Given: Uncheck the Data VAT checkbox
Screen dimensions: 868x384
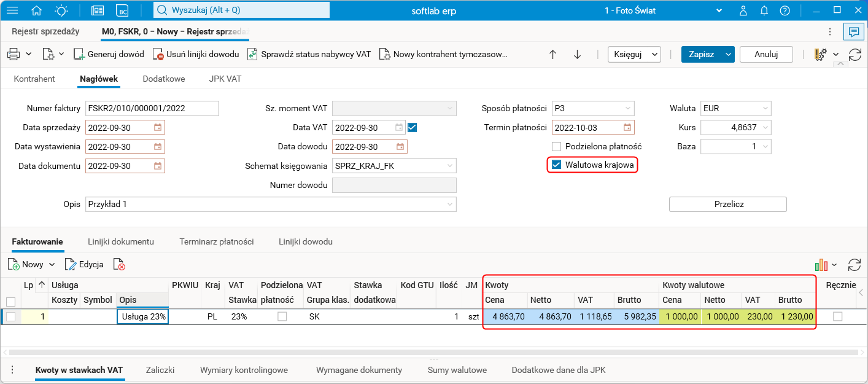Looking at the screenshot, I should (413, 128).
